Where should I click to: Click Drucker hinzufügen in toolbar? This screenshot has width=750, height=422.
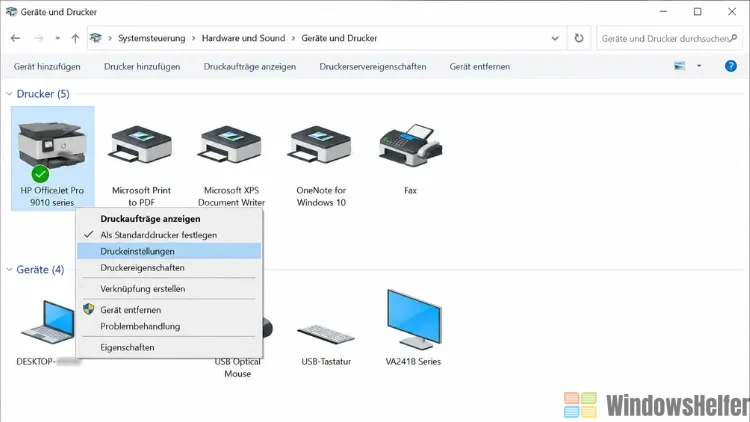pos(142,67)
